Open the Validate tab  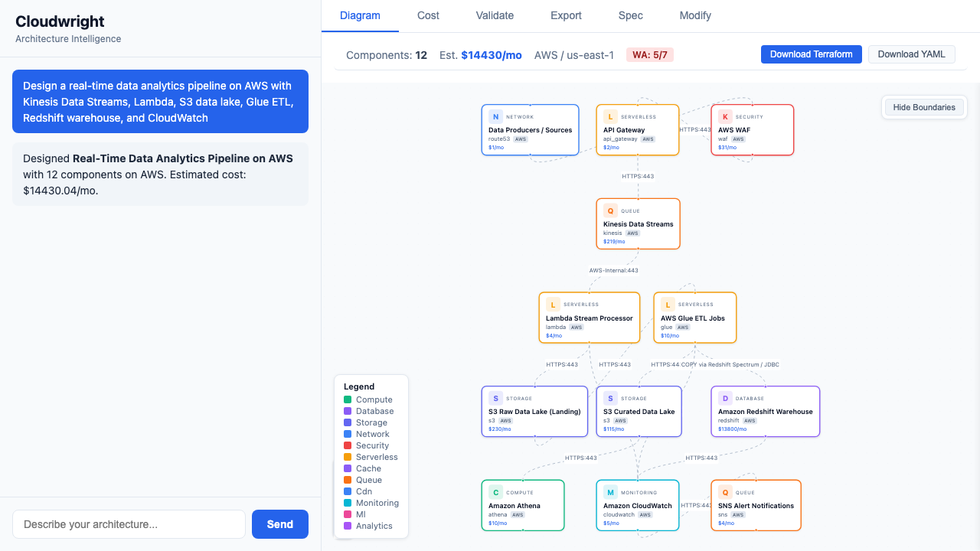coord(495,15)
